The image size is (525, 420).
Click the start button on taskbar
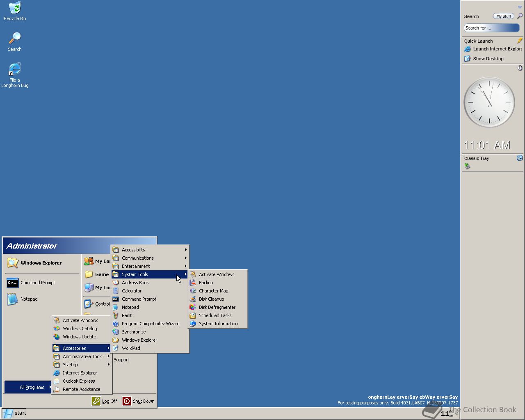pos(14,413)
